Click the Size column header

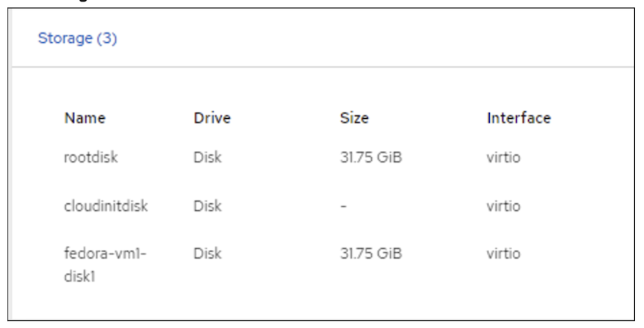[353, 118]
